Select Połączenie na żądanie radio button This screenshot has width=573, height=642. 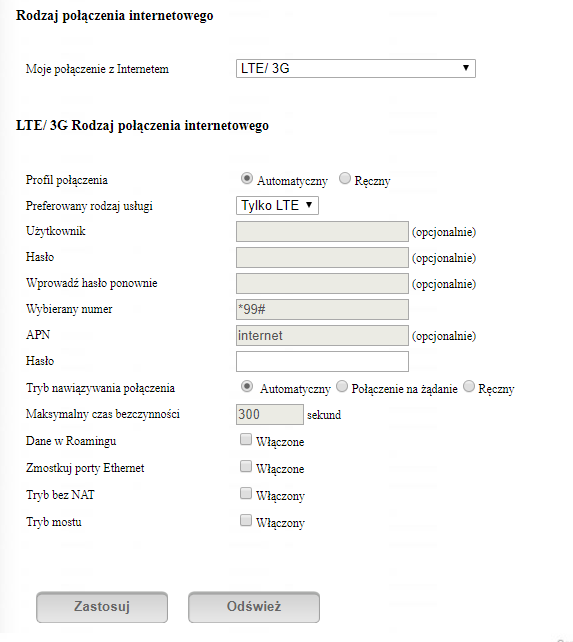click(342, 387)
